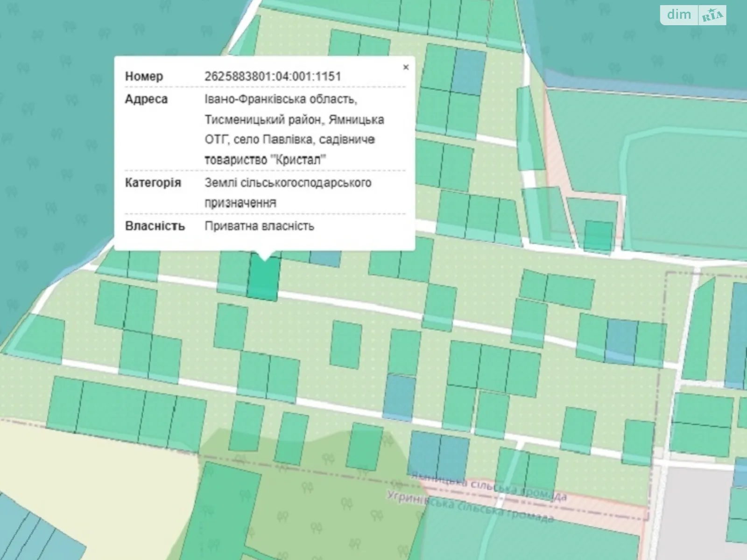The width and height of the screenshot is (747, 560).
Task: Click the 'Приватна власність' ownership value
Action: click(x=259, y=226)
